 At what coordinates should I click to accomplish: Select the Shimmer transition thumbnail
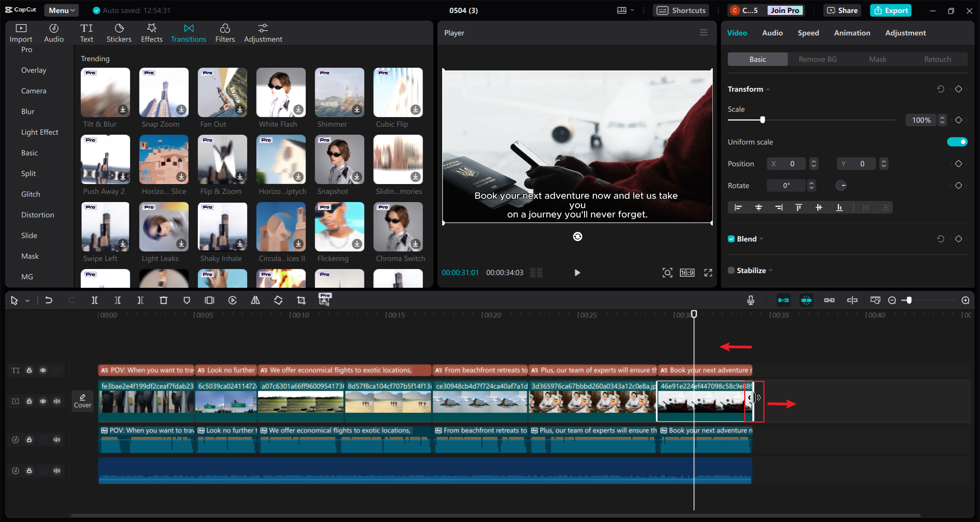(339, 92)
